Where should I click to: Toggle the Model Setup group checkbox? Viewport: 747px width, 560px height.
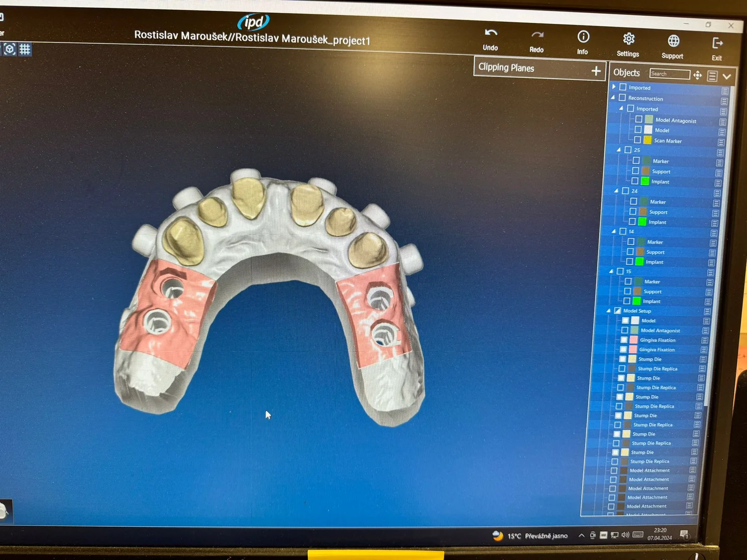[x=618, y=310]
